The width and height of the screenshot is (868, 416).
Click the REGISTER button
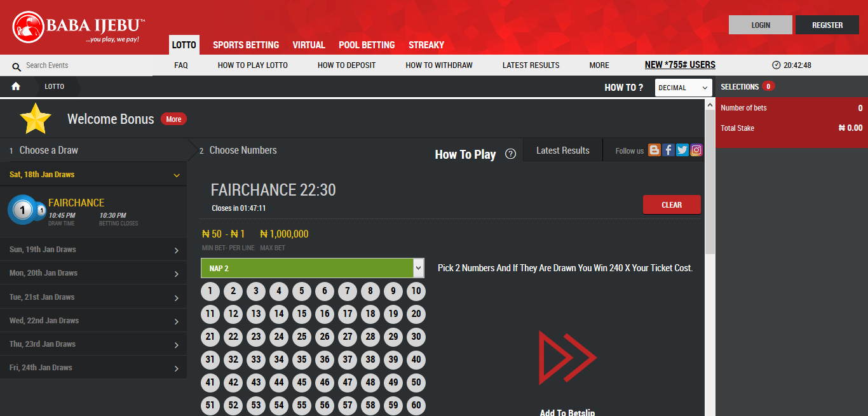coord(827,25)
